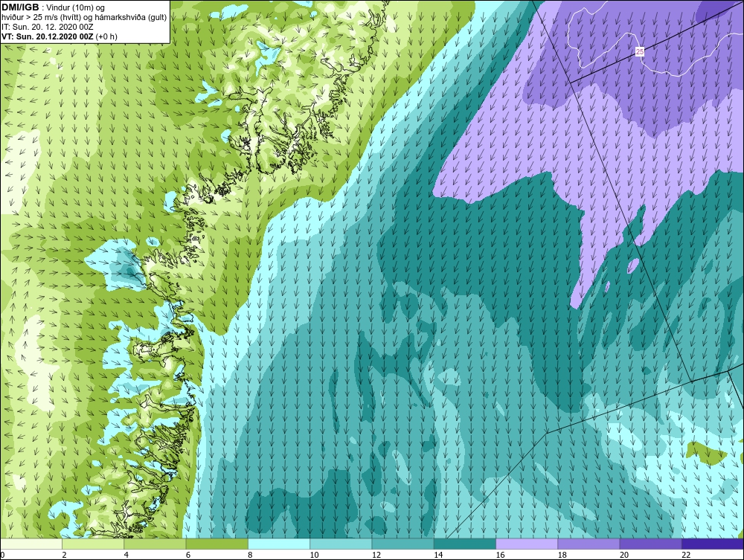744x560 pixels.
Task: Click the 12-14 m/s teal legend swatch
Action: (x=403, y=544)
